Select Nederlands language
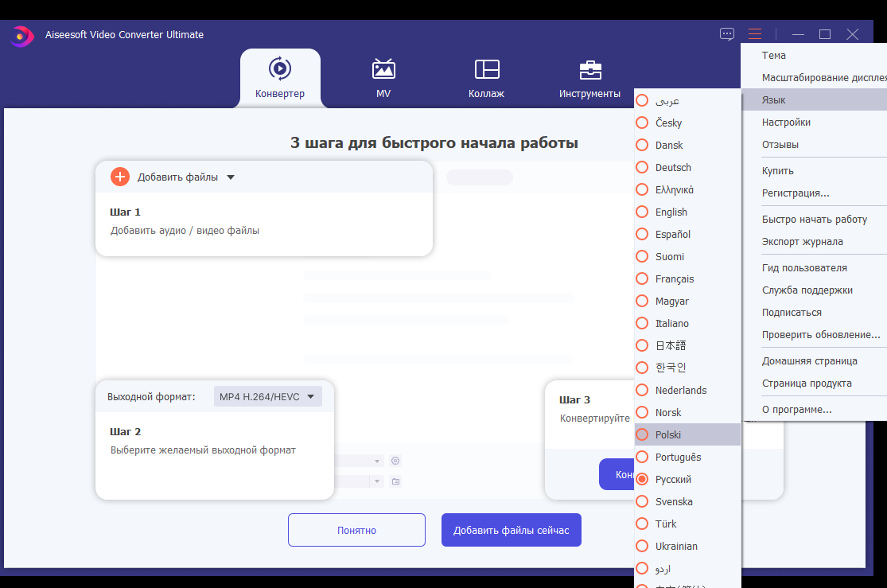The width and height of the screenshot is (887, 588). pyautogui.click(x=687, y=390)
